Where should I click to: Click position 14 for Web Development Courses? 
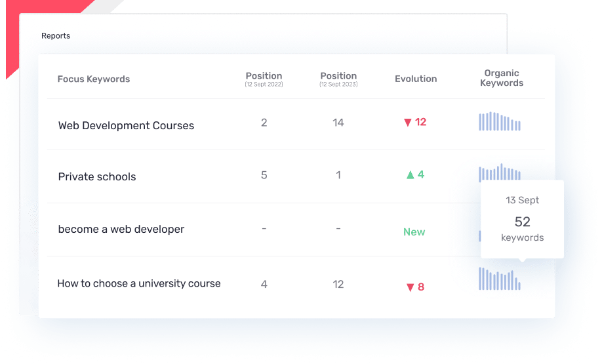tap(338, 123)
